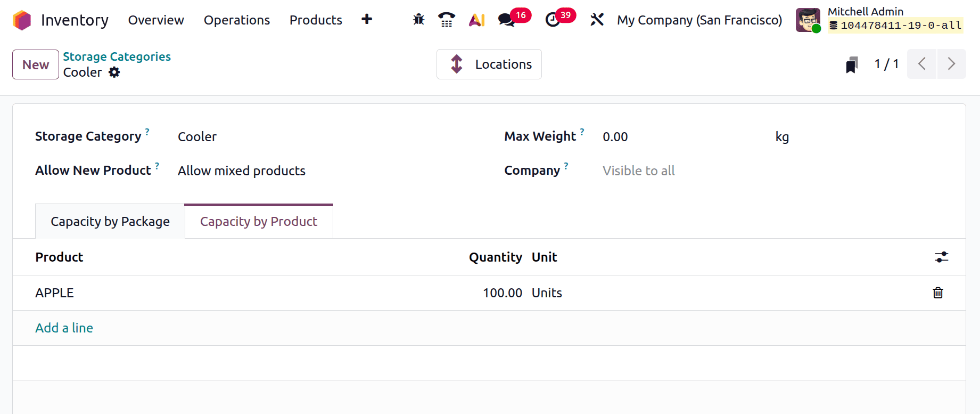Open the VoIP phone icon
This screenshot has width=980, height=414.
point(446,20)
